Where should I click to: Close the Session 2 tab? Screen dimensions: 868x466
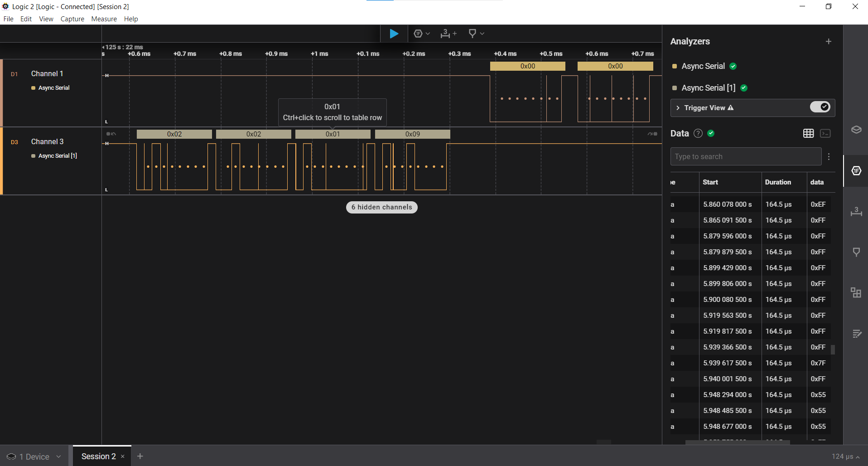coord(123,456)
